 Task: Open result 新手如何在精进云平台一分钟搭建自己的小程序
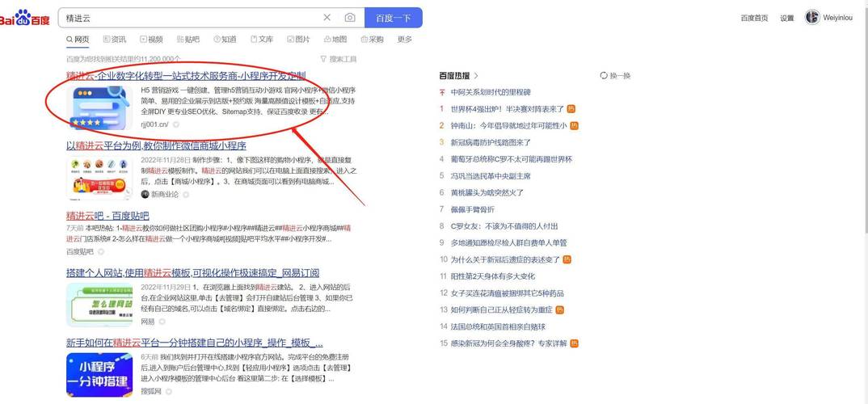pyautogui.click(x=194, y=343)
